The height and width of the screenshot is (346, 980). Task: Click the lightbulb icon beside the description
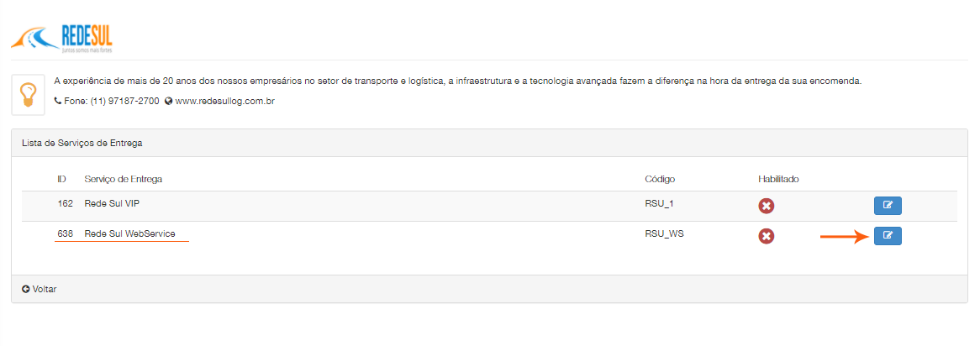pos(28,94)
